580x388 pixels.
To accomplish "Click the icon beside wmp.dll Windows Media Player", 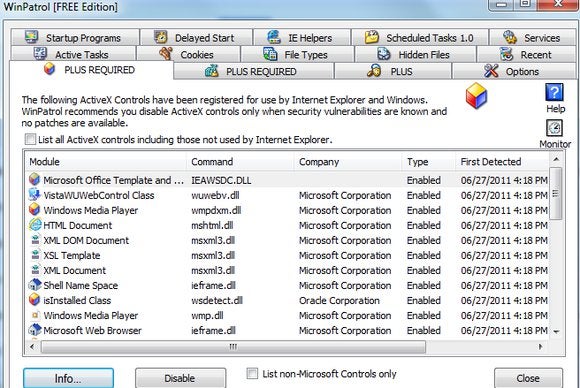I will (x=35, y=315).
